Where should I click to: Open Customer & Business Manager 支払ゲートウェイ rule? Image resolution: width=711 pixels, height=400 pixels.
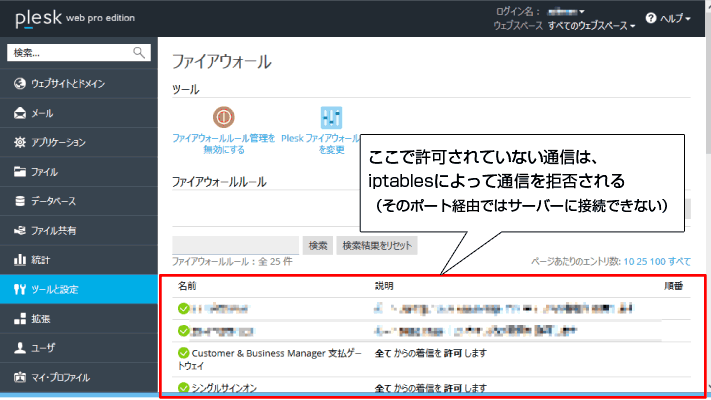click(270, 359)
